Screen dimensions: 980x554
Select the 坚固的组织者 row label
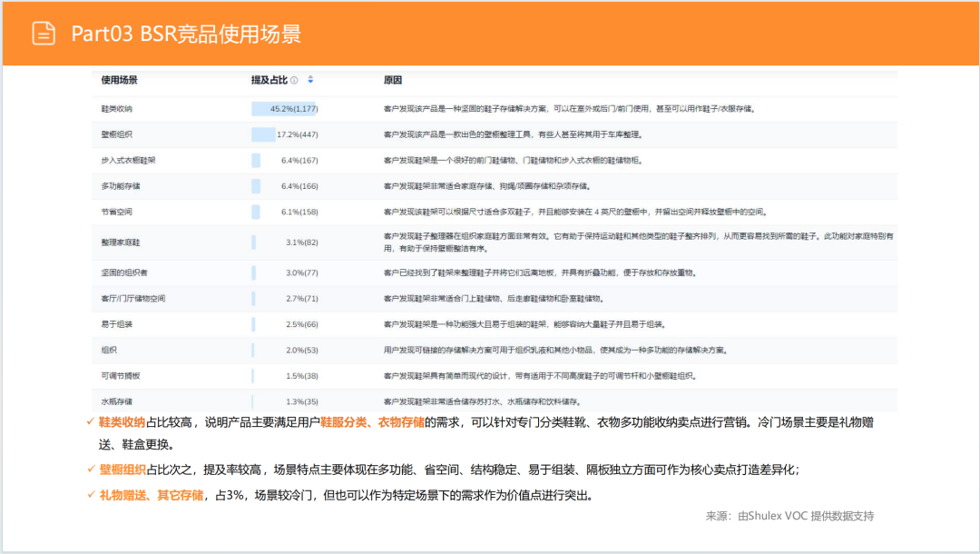[x=124, y=272]
